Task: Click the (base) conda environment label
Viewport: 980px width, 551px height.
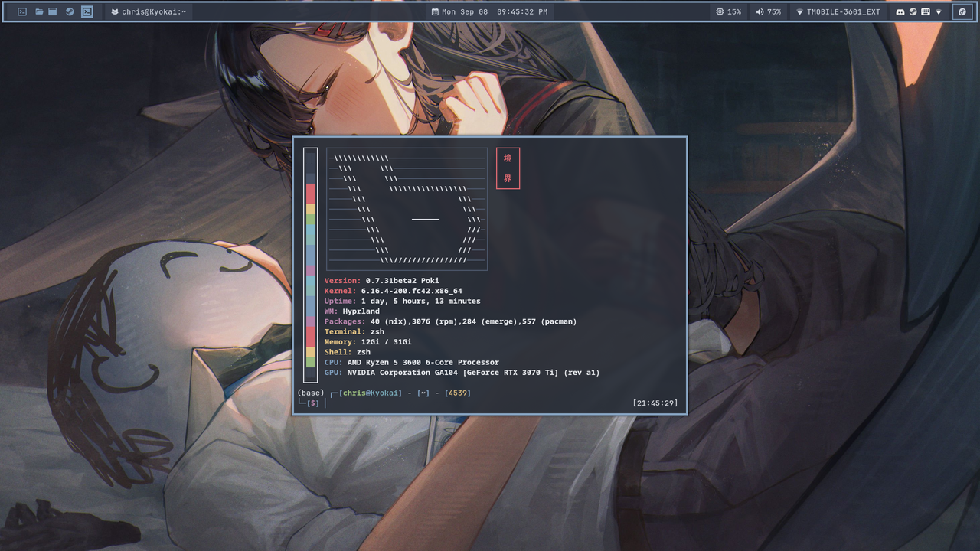Action: (311, 393)
